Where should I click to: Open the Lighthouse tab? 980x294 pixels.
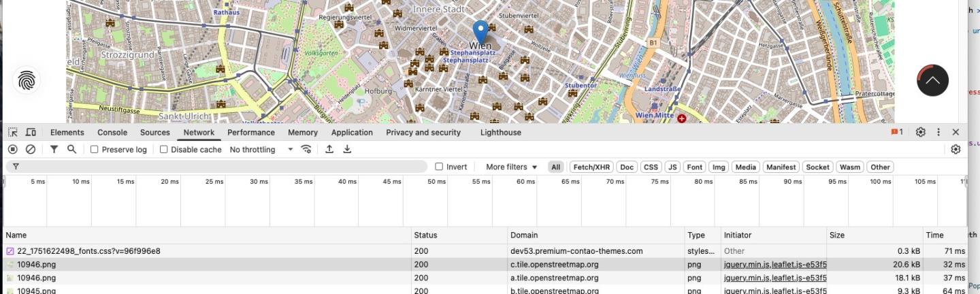coord(500,133)
